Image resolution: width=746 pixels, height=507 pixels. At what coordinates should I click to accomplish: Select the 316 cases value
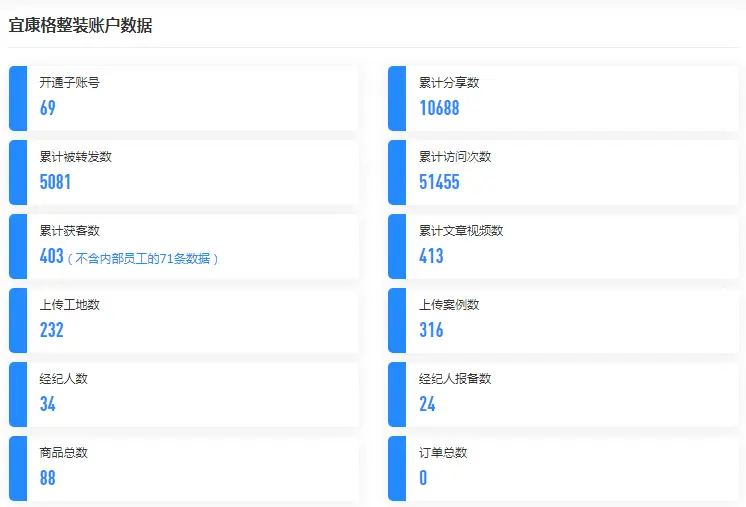[431, 330]
